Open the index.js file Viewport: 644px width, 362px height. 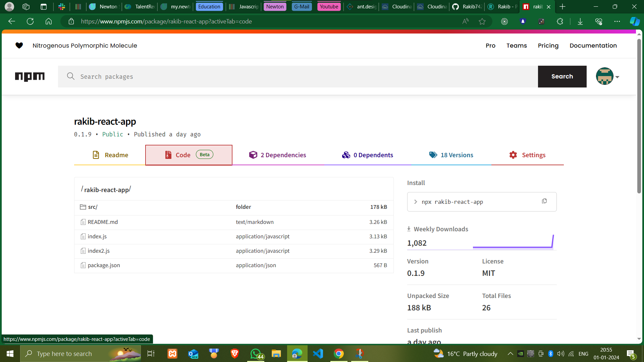coord(97,236)
